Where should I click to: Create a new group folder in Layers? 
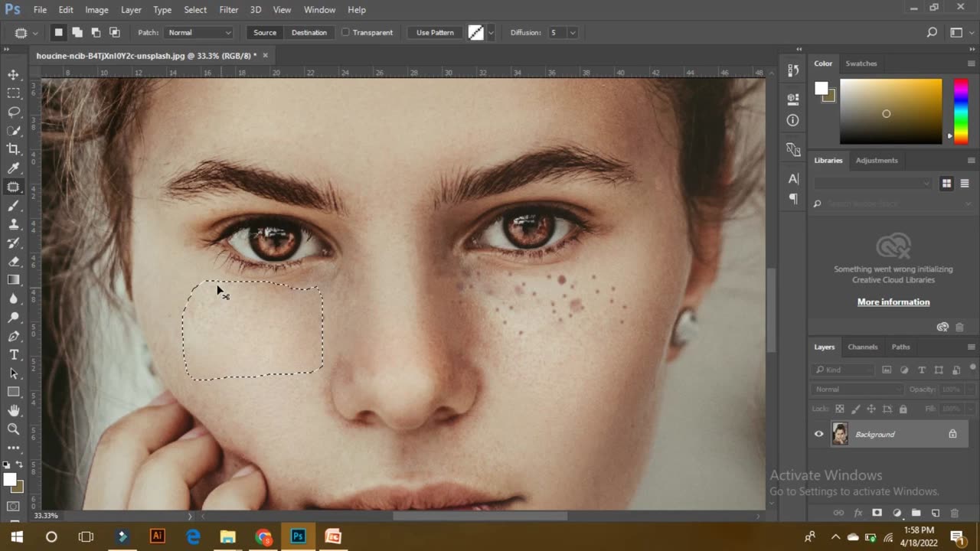916,513
